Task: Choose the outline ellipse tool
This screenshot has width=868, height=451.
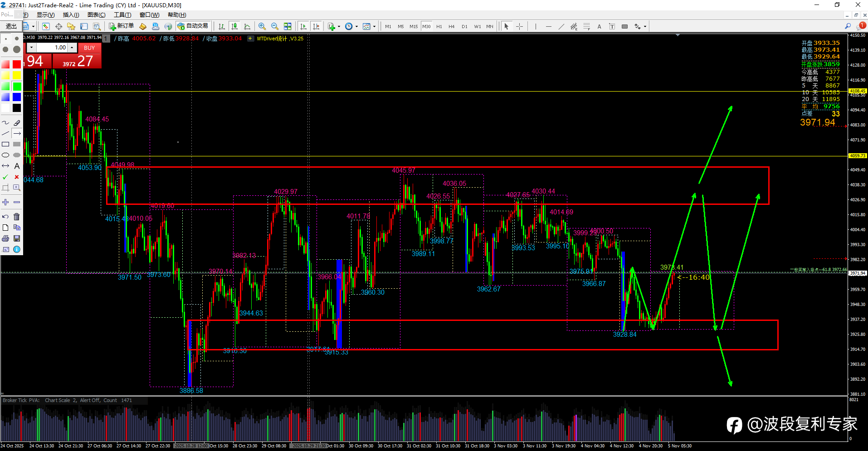Action: tap(5, 155)
